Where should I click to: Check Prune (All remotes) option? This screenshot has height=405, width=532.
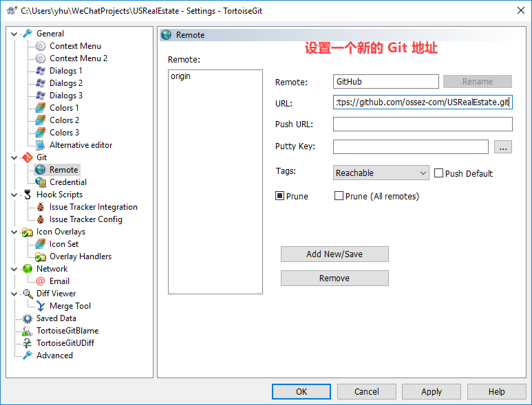pos(339,196)
